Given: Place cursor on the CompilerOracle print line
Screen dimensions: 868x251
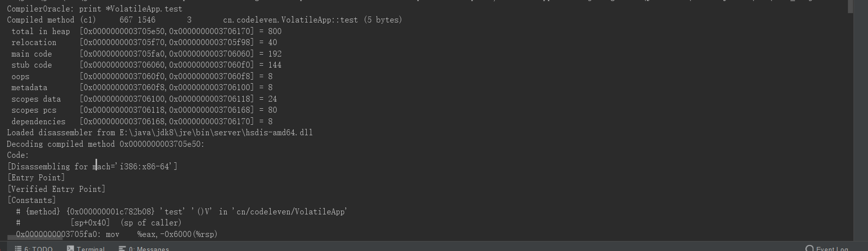Looking at the screenshot, I should coord(95,9).
